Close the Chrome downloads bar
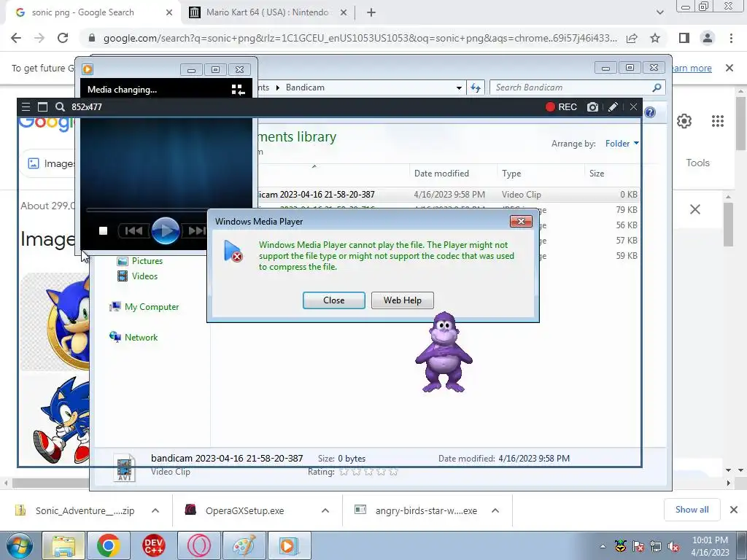The width and height of the screenshot is (747, 560). point(734,510)
